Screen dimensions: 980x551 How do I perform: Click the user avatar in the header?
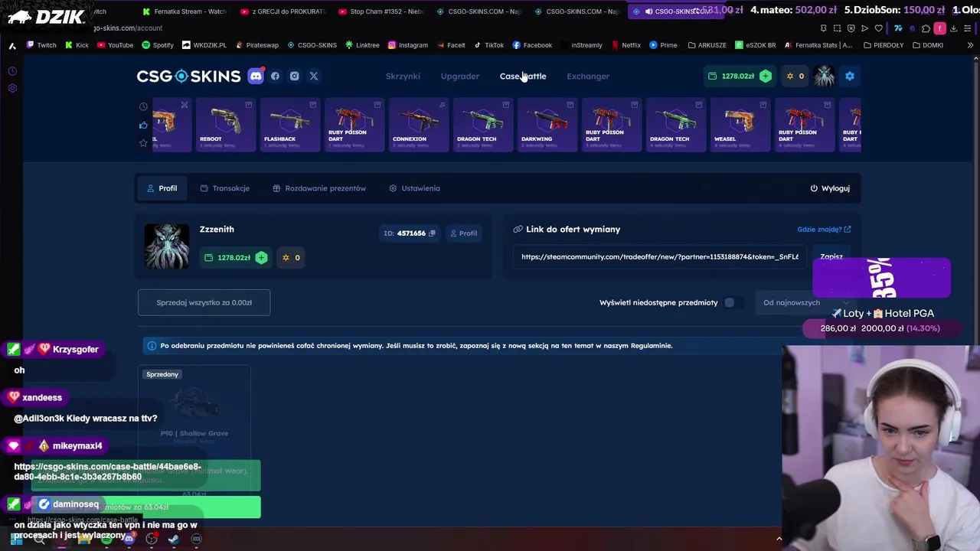pyautogui.click(x=825, y=76)
